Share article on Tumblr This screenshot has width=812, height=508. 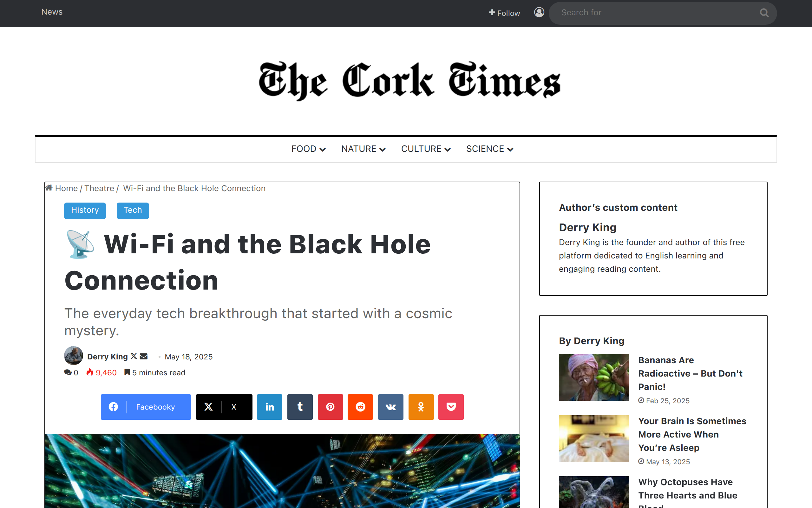300,407
